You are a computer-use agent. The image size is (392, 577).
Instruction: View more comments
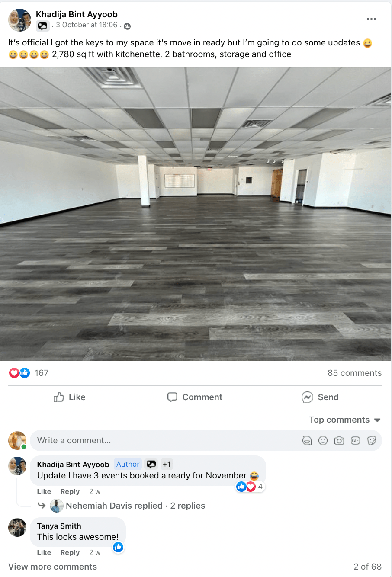click(52, 567)
